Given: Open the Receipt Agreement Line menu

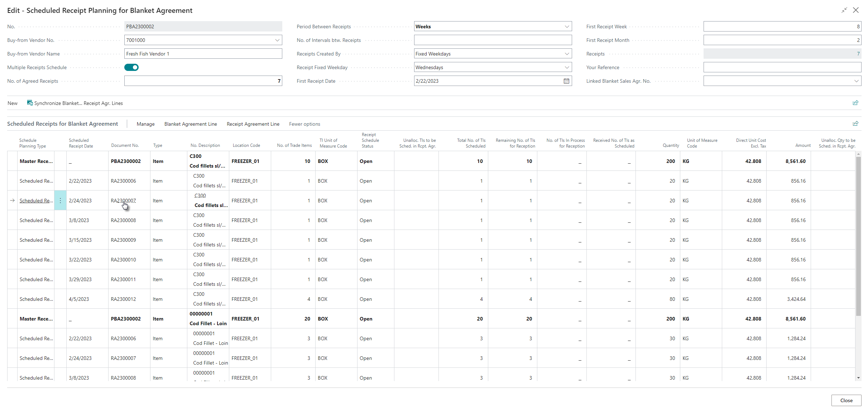Looking at the screenshot, I should click(253, 124).
